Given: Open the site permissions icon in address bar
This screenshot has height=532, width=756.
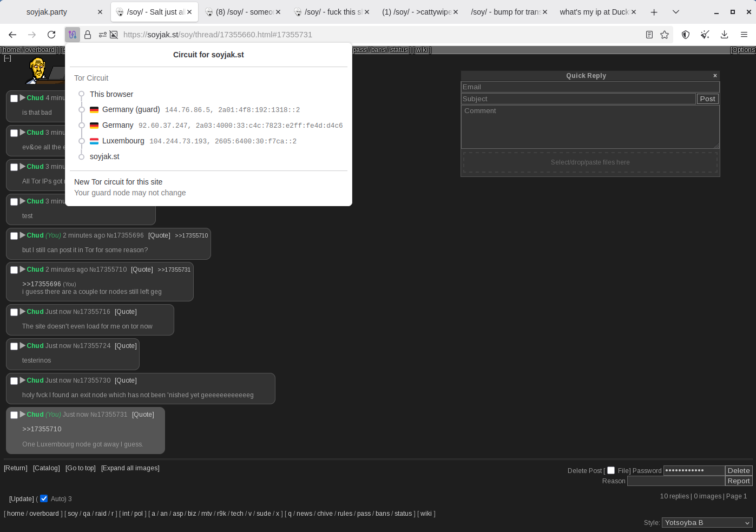Looking at the screenshot, I should (x=102, y=35).
